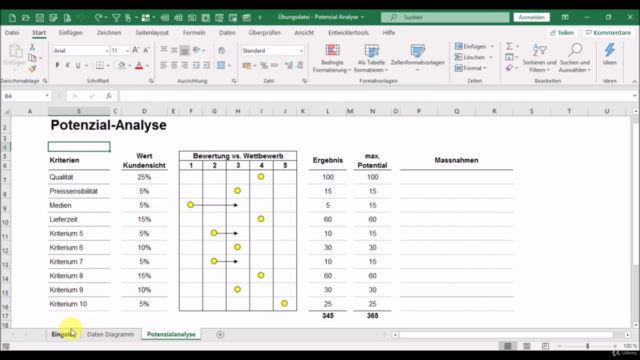Open the Arial font name dropdown
The height and width of the screenshot is (360, 640).
click(107, 51)
